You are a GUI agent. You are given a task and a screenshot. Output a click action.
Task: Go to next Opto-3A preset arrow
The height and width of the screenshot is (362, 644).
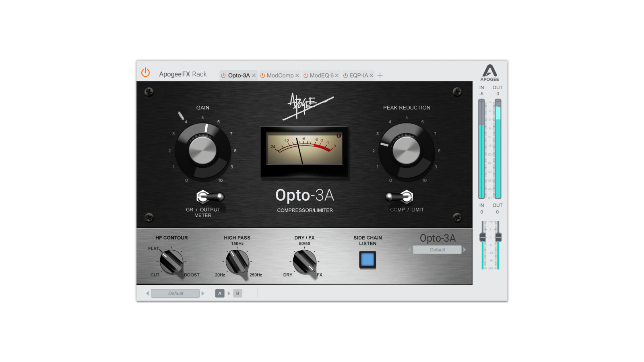[464, 250]
